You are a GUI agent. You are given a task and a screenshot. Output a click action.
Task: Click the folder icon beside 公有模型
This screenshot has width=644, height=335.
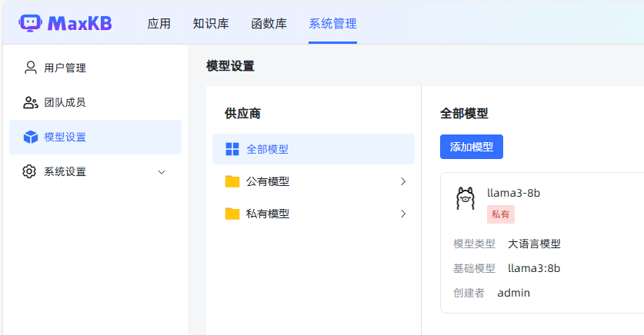[x=232, y=181]
